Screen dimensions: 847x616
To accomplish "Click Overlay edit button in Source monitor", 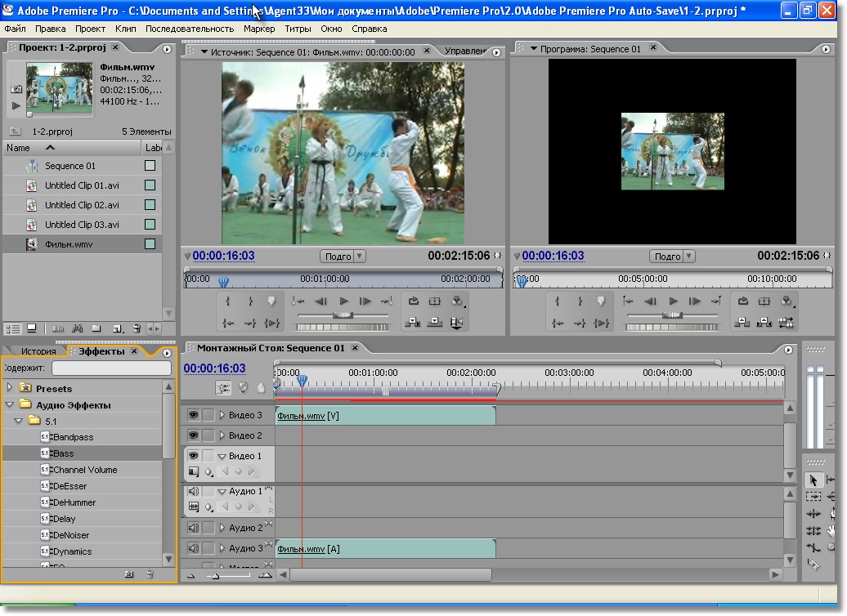I will click(x=435, y=323).
